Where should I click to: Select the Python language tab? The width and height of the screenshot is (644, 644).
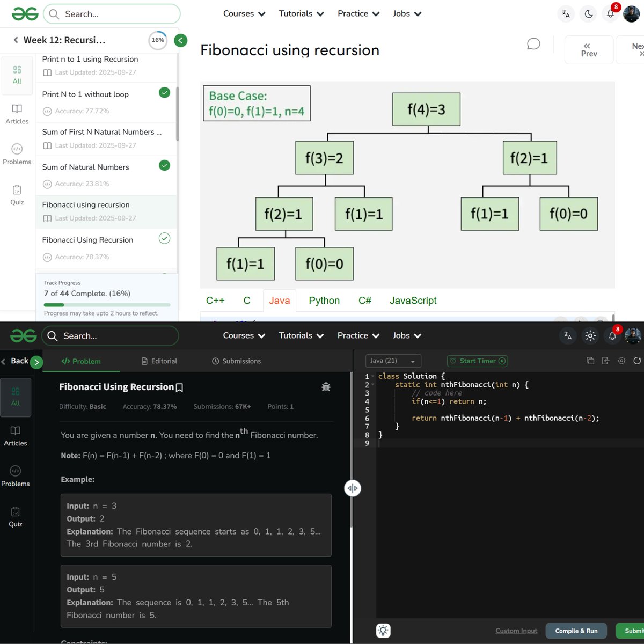click(324, 301)
